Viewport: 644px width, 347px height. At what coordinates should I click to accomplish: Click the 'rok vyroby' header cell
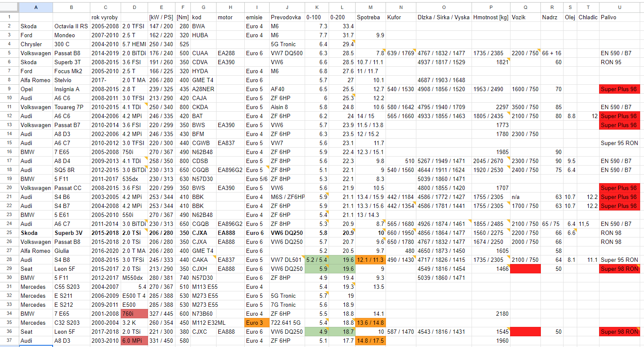(106, 17)
